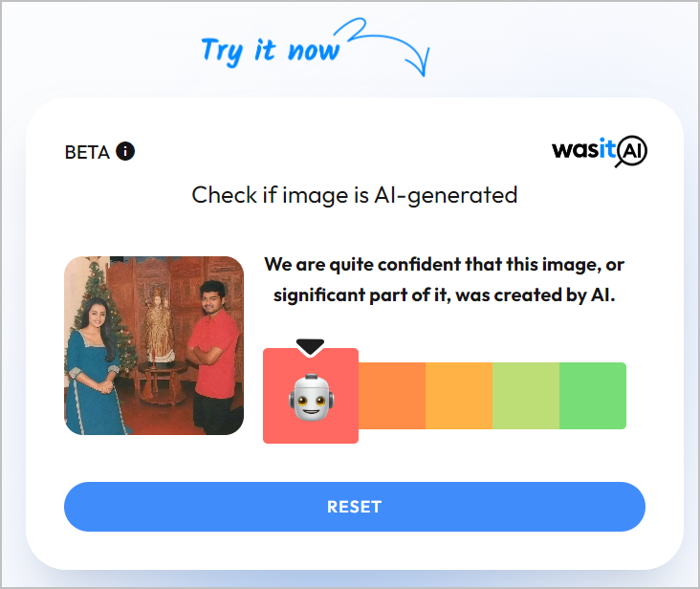
Task: Select the red segment of the confidence scale
Action: (x=311, y=396)
